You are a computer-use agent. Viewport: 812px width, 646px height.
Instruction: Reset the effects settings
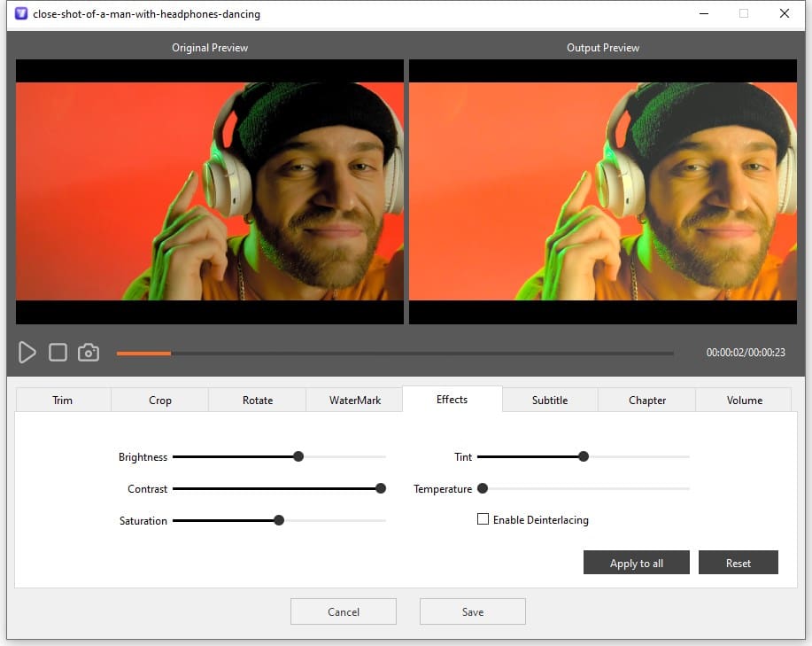coord(739,564)
